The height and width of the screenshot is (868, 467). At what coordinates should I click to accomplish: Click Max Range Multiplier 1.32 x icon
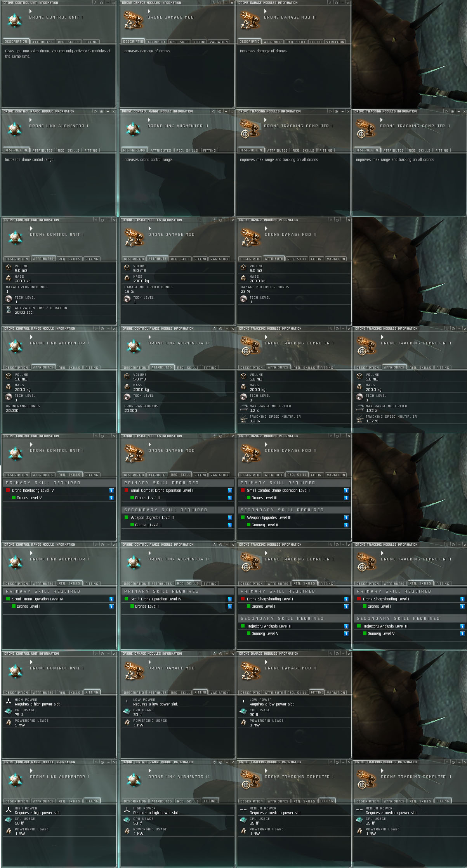[x=360, y=408]
